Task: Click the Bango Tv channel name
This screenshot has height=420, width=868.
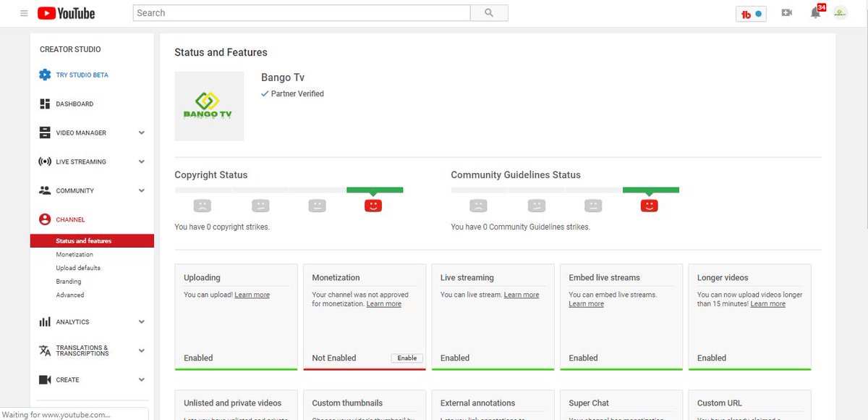Action: pos(283,77)
